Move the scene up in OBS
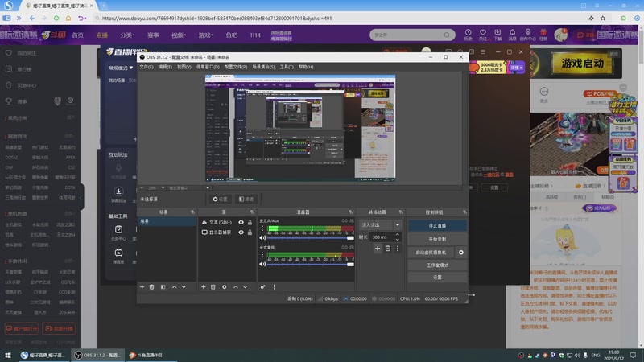 pos(174,287)
